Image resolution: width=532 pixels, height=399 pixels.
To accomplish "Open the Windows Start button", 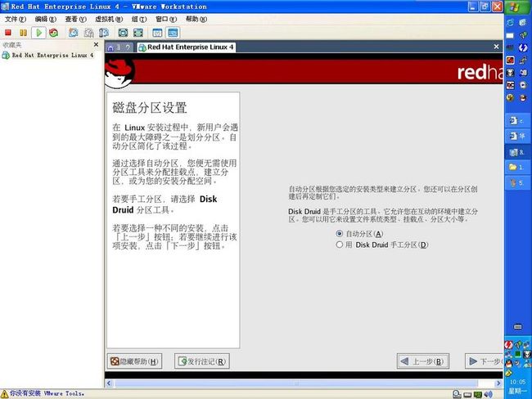I will pyautogui.click(x=518, y=7).
